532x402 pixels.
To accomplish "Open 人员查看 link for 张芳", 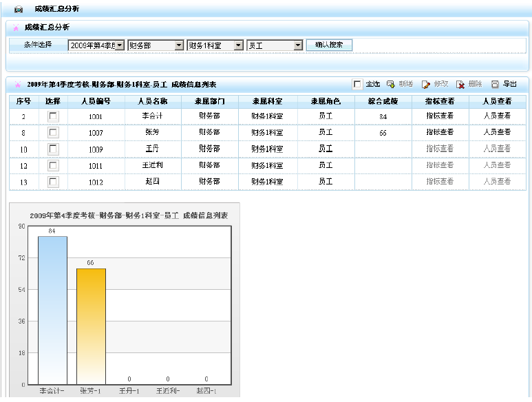I will (x=497, y=132).
